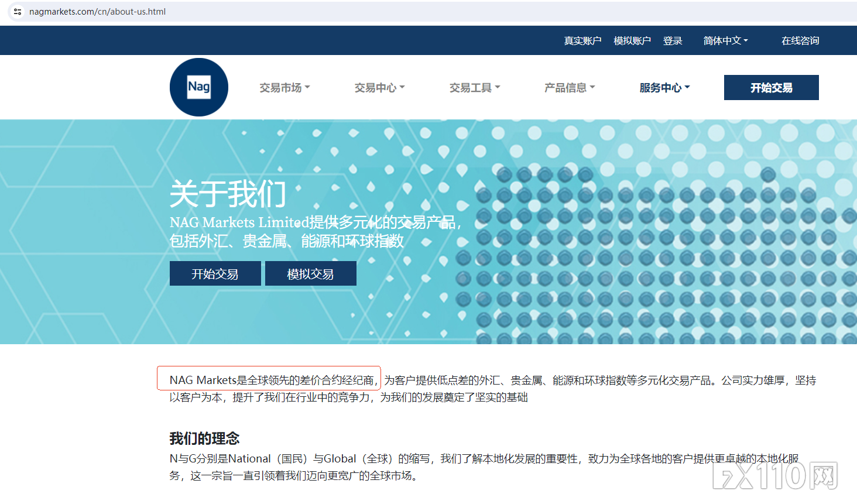Click the text 包括外汇、贵金属、能源和环球指数

pos(287,241)
